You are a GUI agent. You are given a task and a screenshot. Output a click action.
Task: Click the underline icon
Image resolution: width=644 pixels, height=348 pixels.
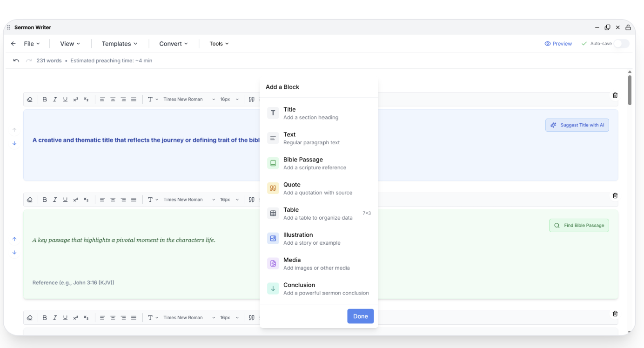(65, 99)
